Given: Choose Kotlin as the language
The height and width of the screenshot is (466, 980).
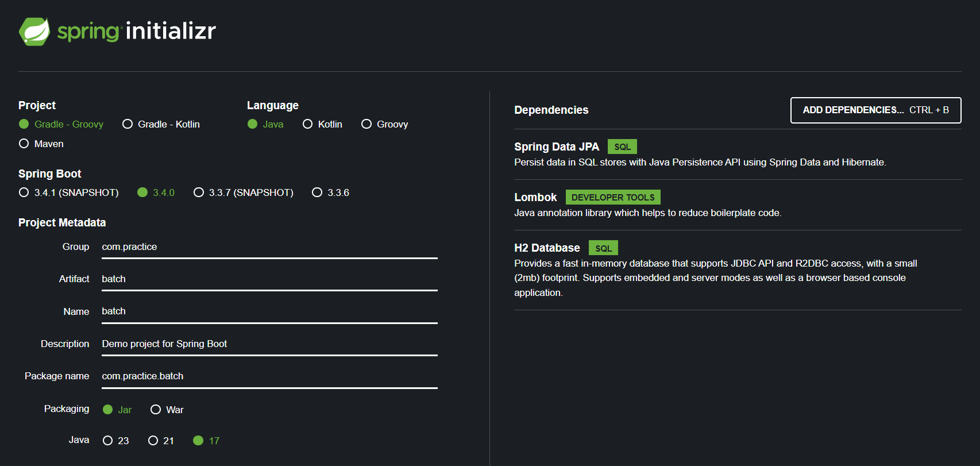Looking at the screenshot, I should click(x=322, y=124).
